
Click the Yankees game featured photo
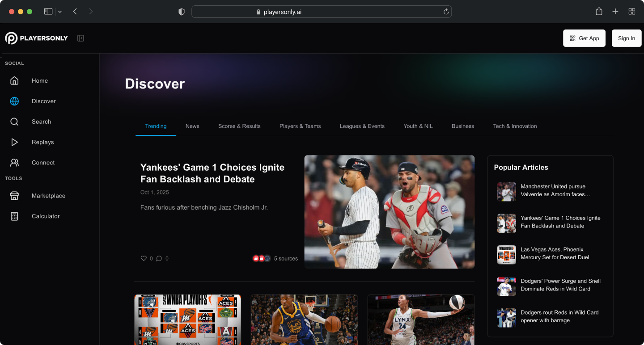point(389,212)
